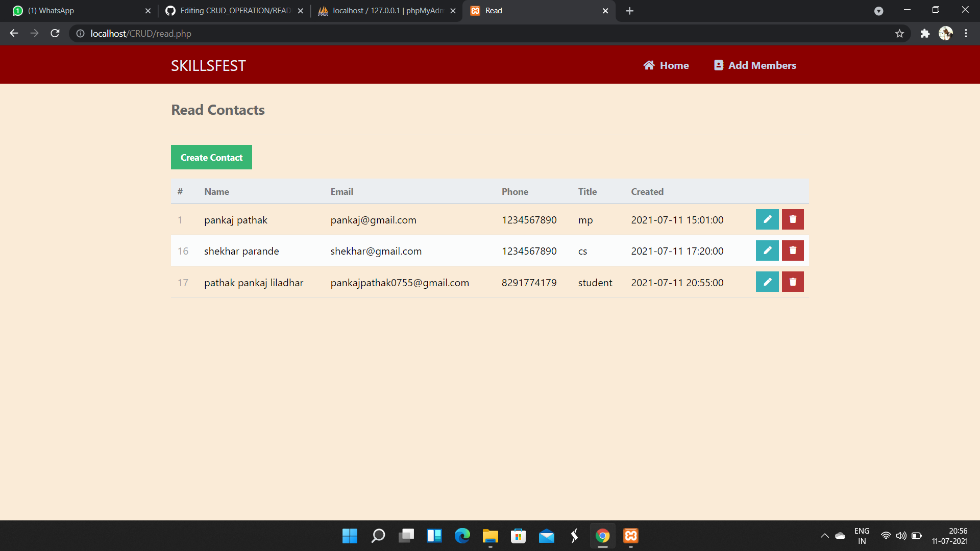
Task: Open Add Members page link
Action: [x=755, y=65]
